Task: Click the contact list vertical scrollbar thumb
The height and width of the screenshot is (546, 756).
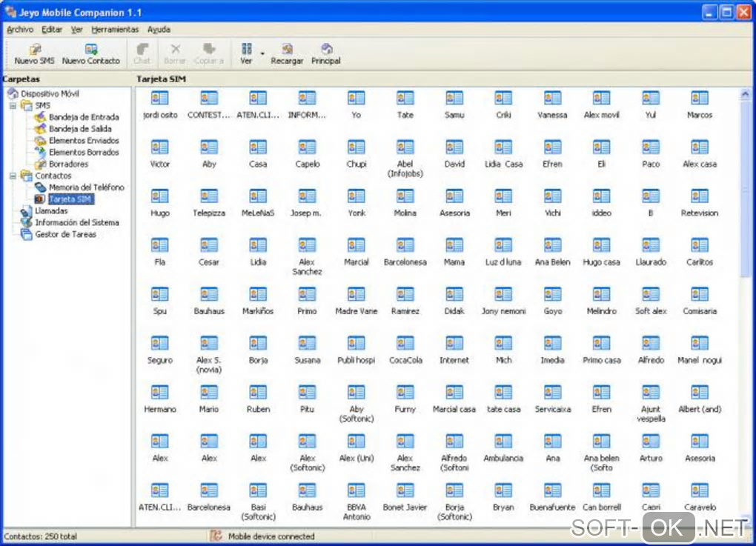Action: tap(745, 188)
